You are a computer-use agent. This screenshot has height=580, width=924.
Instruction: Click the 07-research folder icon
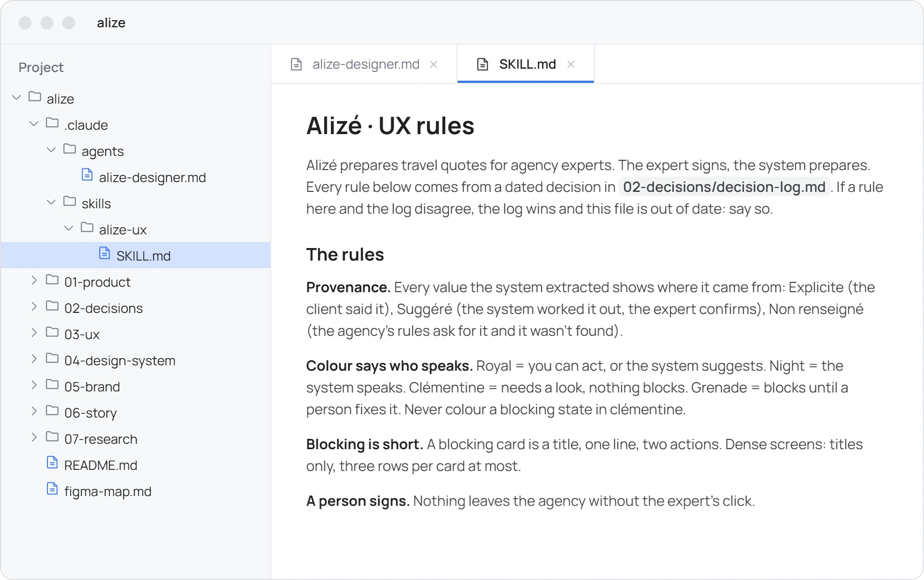52,437
